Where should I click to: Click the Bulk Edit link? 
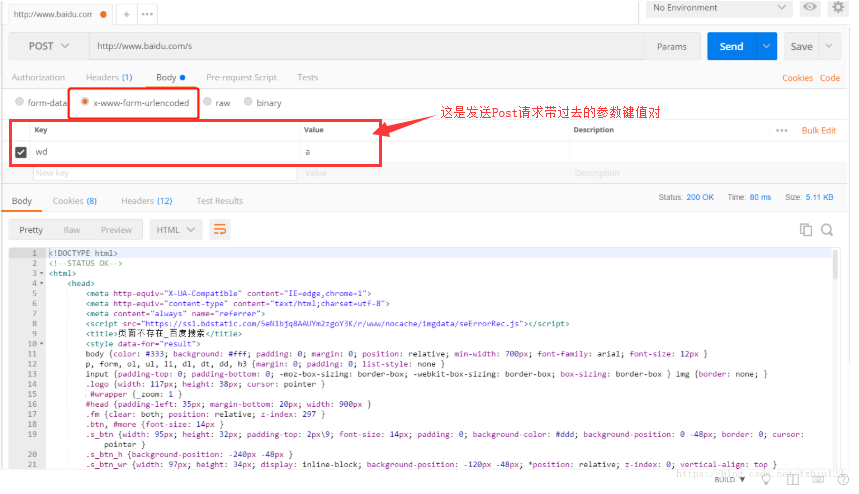[x=818, y=130]
